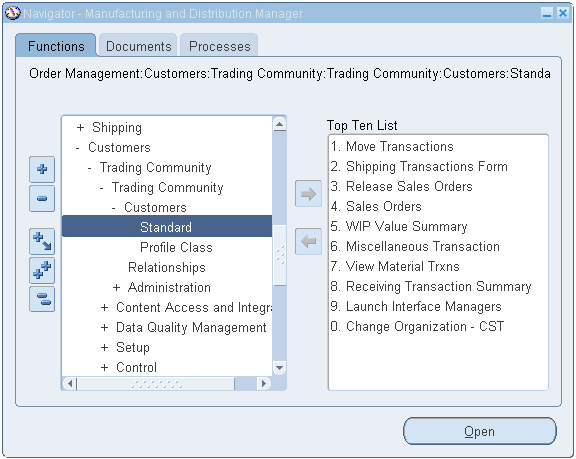Select WIP Value Summary entry
Screen dimensions: 576x459
399,227
